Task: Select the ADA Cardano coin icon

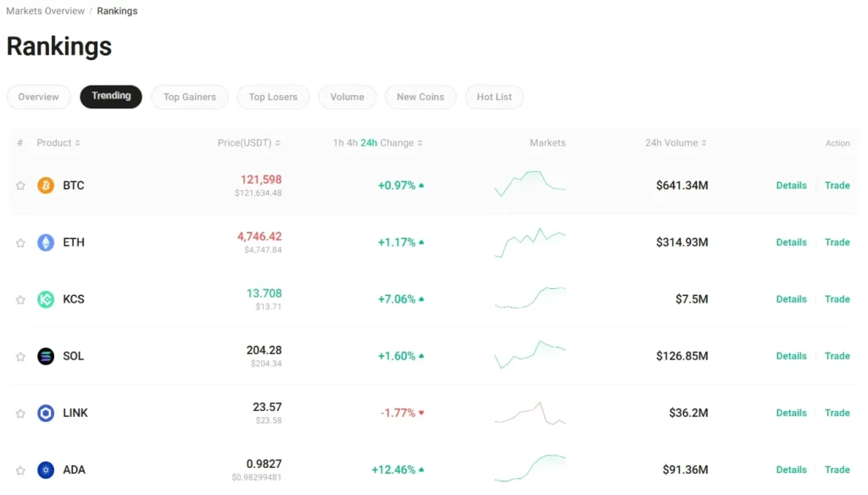Action: tap(47, 469)
